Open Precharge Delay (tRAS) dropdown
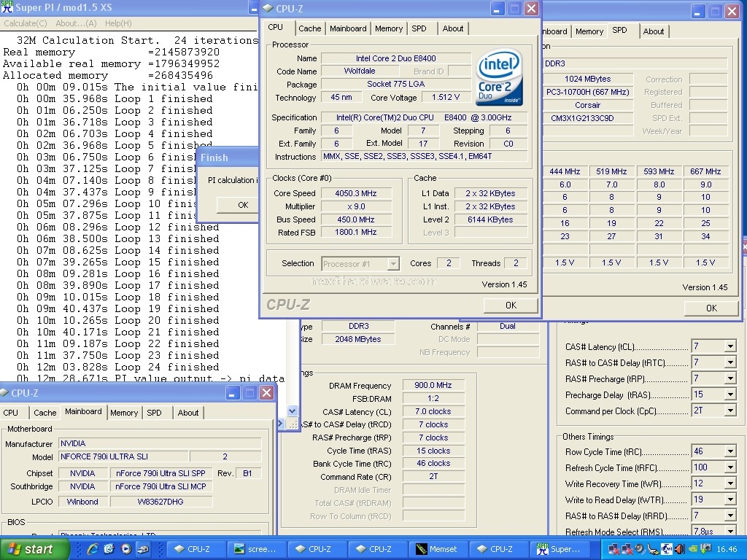This screenshot has height=560, width=747. [x=730, y=394]
